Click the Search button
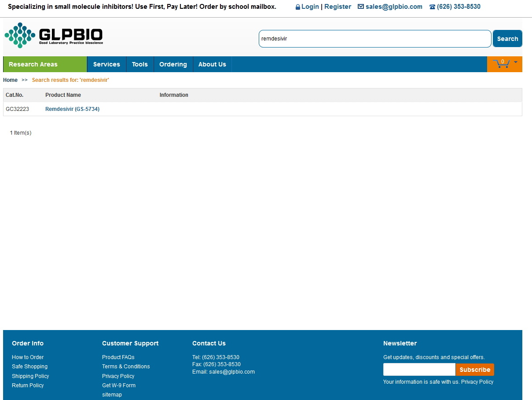 (507, 39)
